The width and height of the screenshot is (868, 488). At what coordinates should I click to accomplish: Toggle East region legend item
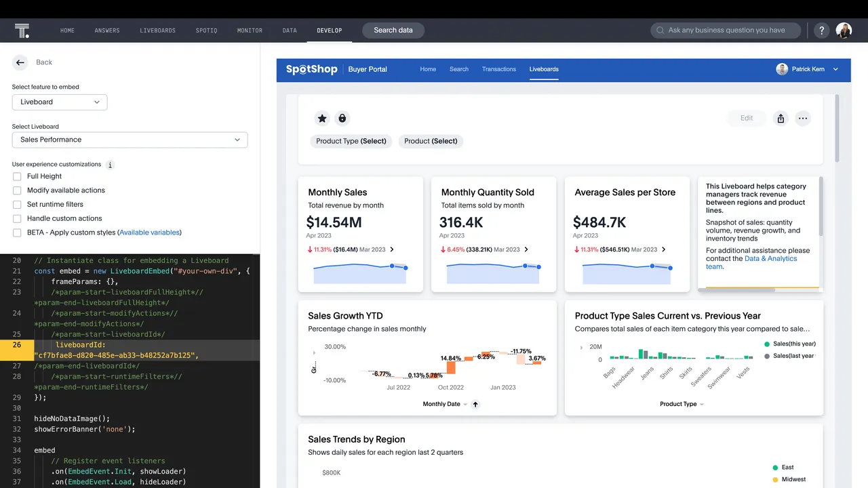tap(783, 468)
